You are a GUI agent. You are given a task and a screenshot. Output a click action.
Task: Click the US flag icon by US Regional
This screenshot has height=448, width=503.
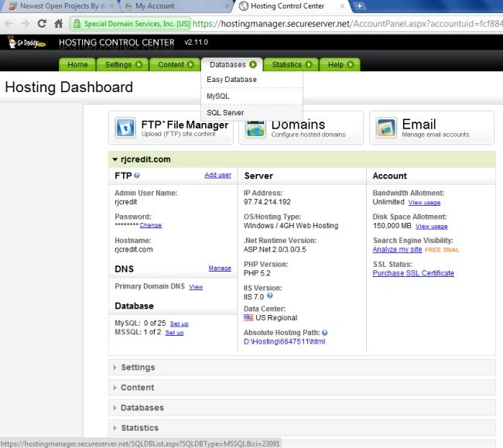pyautogui.click(x=248, y=317)
